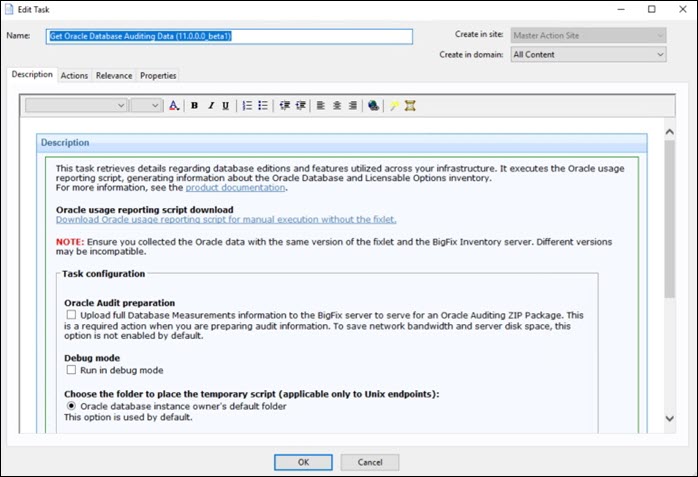Click the Edit Task document icon
Viewport: 698px width, 477px height.
tap(9, 9)
